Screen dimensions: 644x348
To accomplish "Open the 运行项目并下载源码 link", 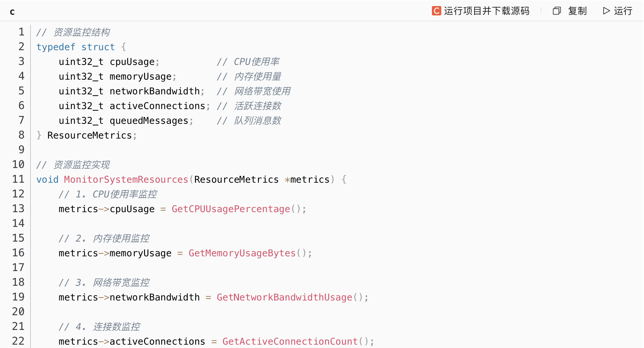I will [486, 11].
